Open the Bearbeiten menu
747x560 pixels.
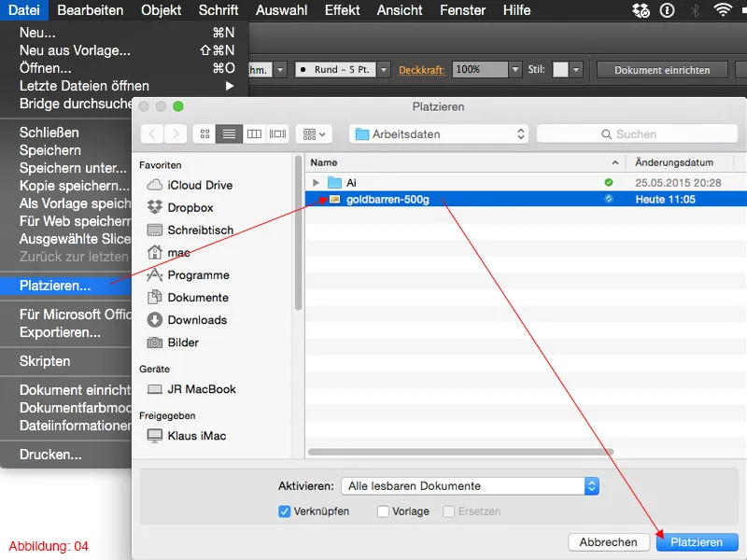pos(90,10)
